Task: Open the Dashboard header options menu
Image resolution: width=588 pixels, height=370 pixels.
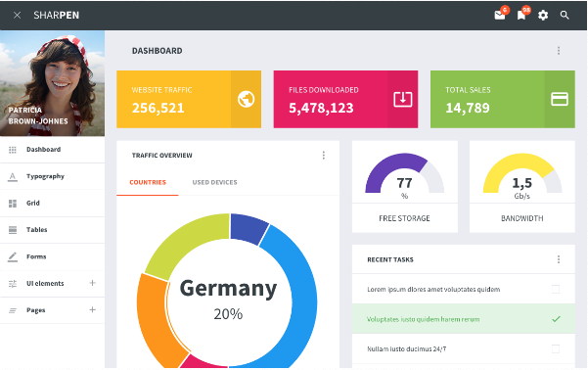Action: 559,51
